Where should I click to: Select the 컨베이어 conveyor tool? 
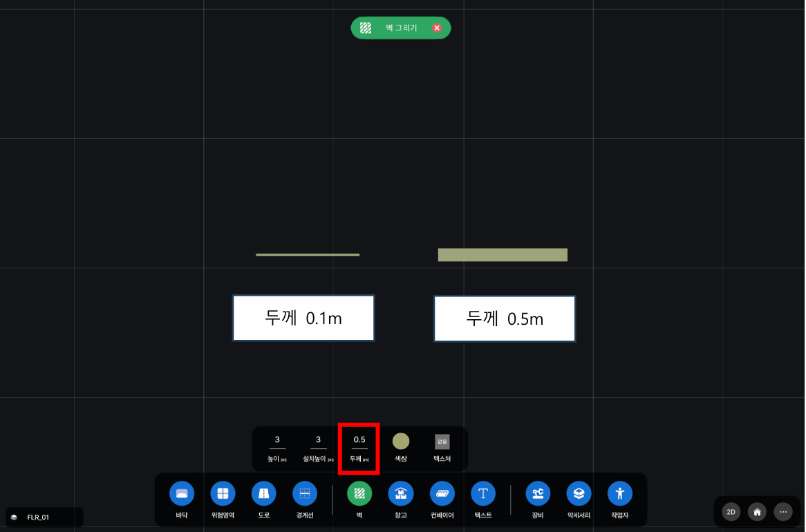[442, 493]
